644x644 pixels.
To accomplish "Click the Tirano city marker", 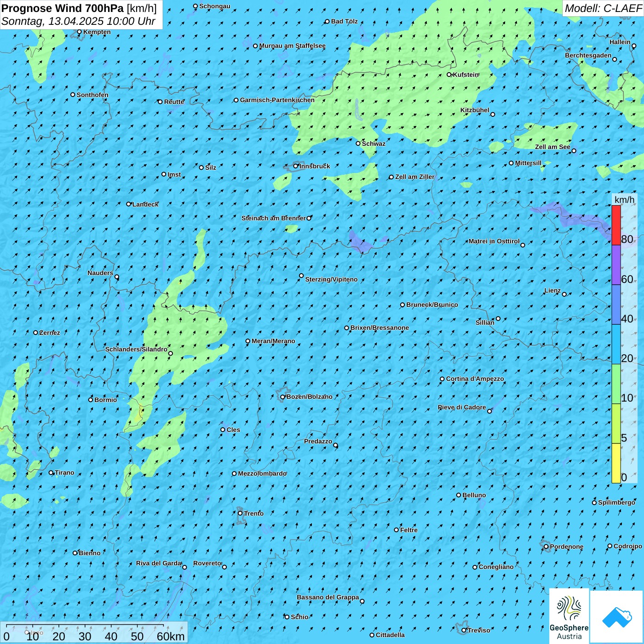I will [x=51, y=472].
